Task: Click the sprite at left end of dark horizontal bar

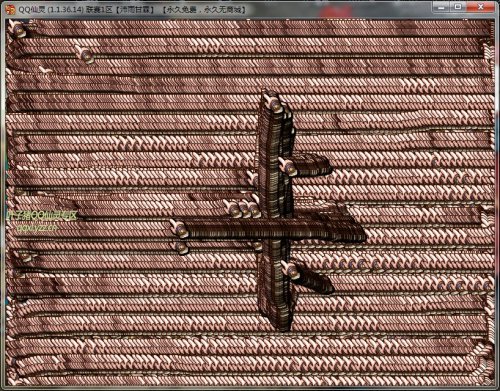Action: point(179,229)
